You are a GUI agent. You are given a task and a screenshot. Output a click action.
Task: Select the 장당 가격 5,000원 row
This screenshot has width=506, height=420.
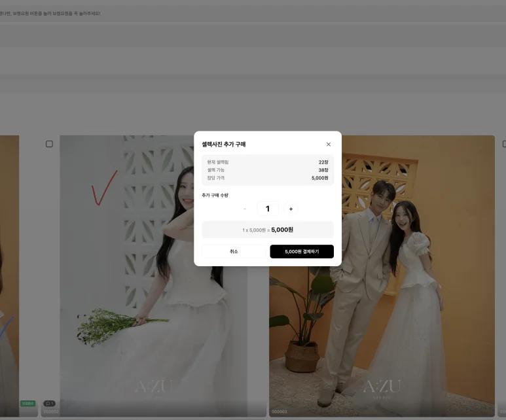point(268,178)
